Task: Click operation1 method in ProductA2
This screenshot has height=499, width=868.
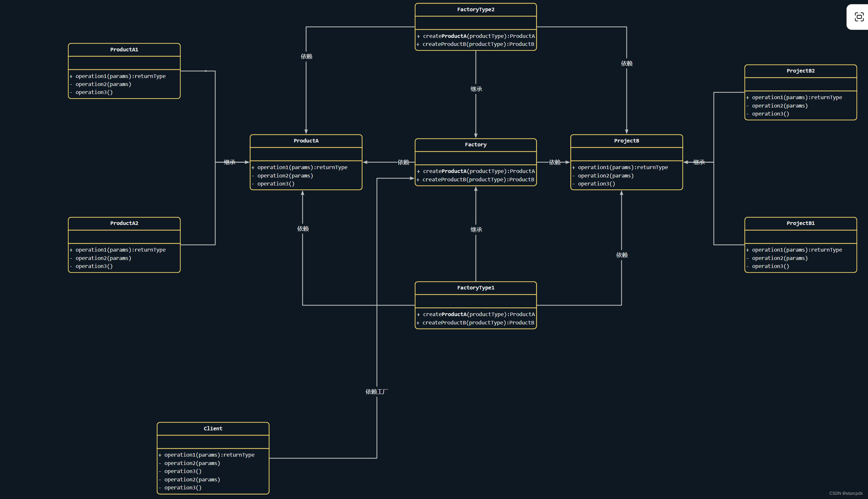Action: click(117, 250)
